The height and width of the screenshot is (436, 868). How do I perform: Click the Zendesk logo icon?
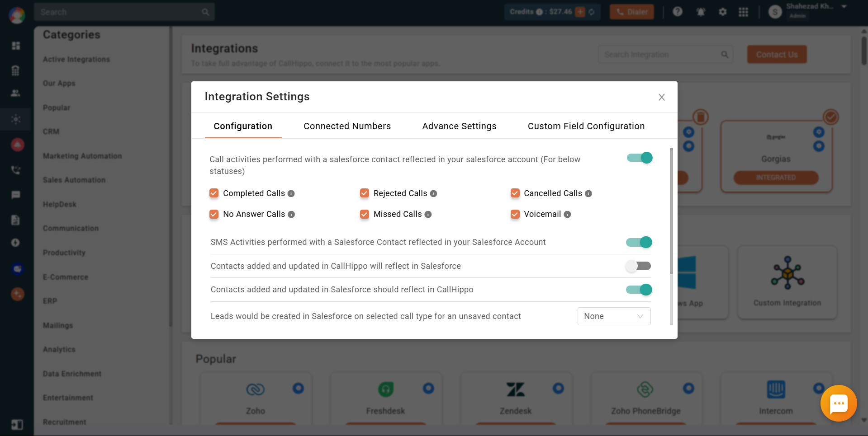(x=516, y=389)
